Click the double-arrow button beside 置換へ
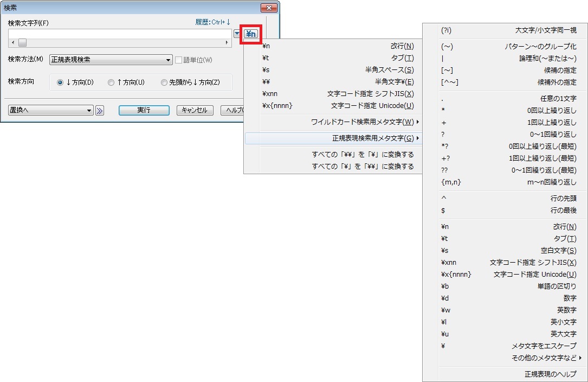This screenshot has height=382, width=588. click(100, 110)
